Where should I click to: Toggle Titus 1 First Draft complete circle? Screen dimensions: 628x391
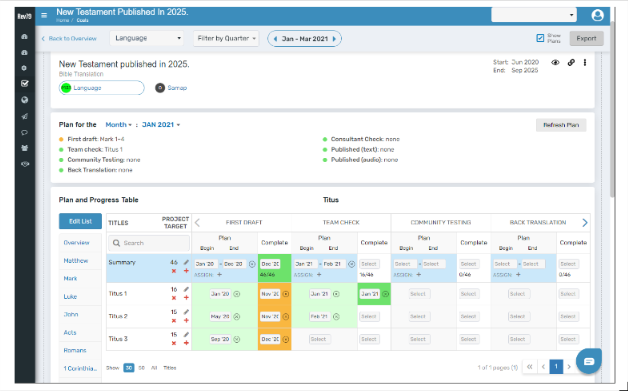286,294
